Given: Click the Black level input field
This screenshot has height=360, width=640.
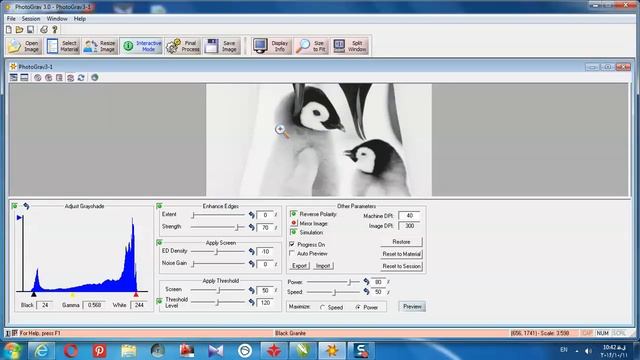Looking at the screenshot, I should click(x=45, y=305).
